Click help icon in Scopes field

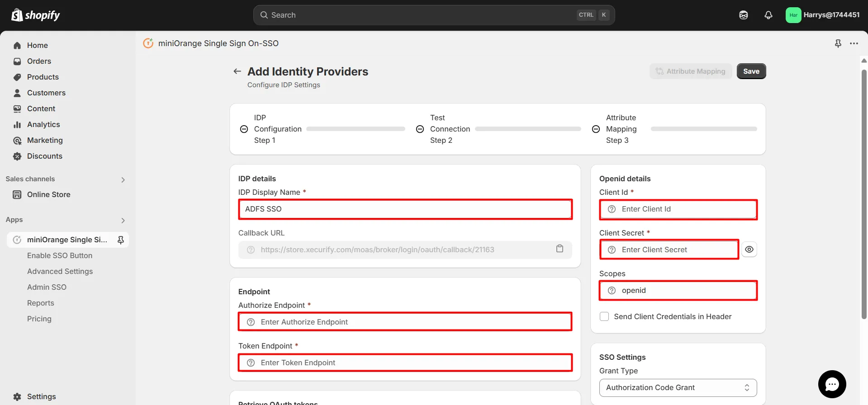612,290
